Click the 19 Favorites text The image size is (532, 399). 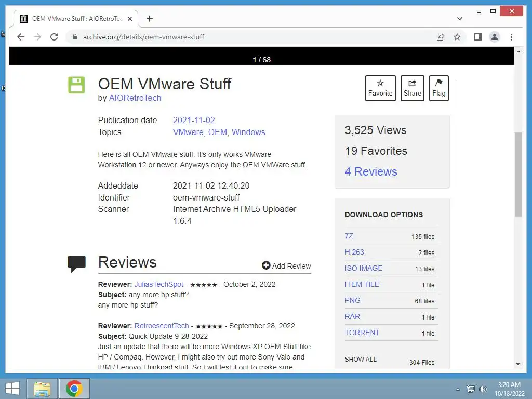[376, 151]
